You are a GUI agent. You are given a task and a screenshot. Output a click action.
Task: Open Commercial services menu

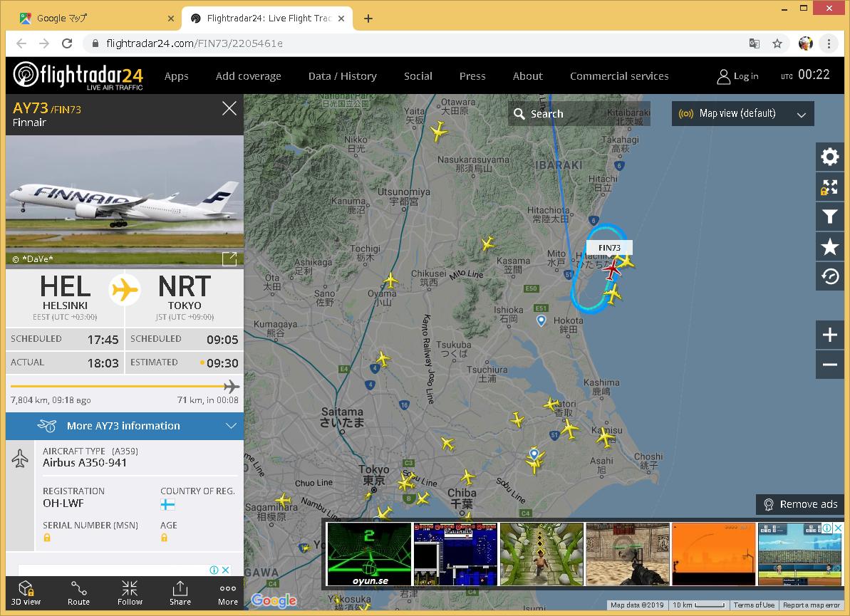(x=619, y=76)
